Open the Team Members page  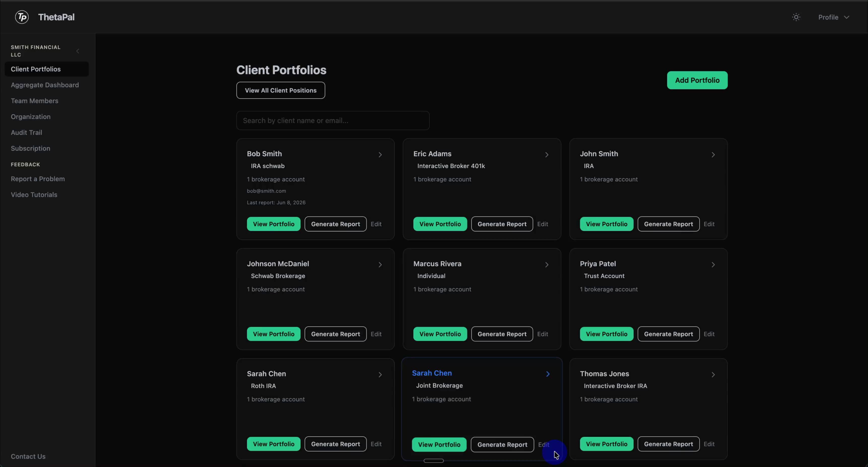34,101
